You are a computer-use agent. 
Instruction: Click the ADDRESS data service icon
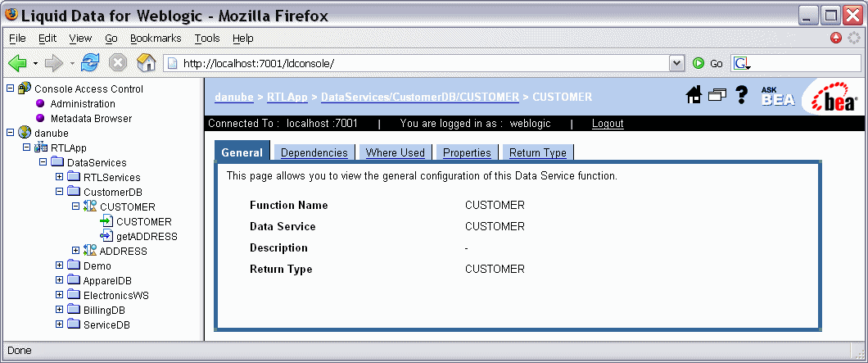(90, 251)
